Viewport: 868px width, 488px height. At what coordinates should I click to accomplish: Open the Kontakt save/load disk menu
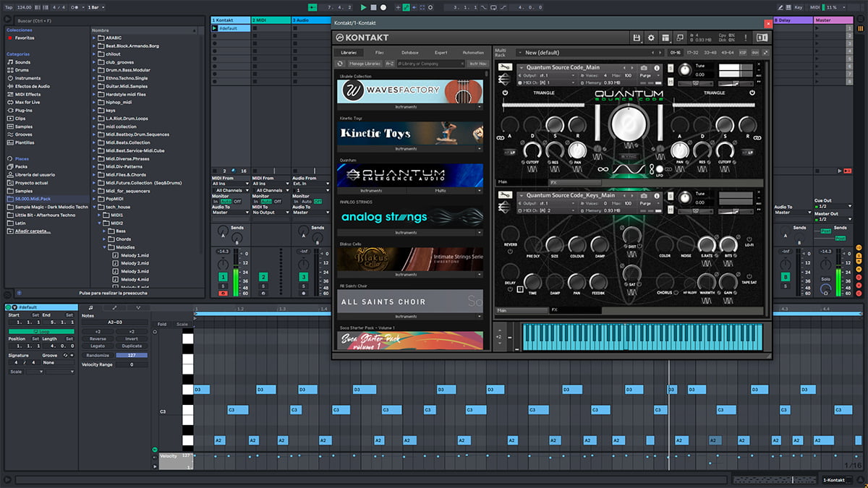[x=637, y=38]
